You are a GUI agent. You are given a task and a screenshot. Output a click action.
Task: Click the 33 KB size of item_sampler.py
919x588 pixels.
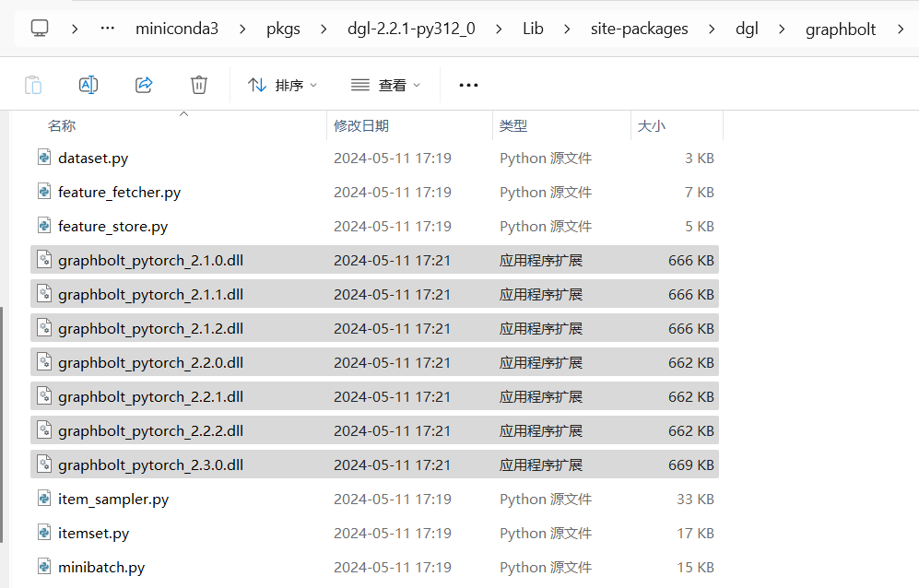point(695,499)
